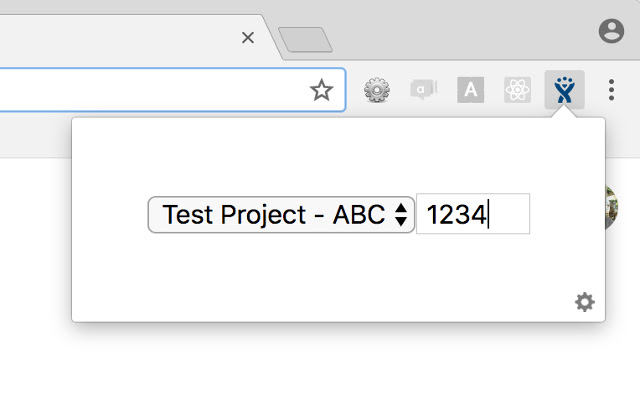Open a new tab with the tab button
The height and width of the screenshot is (400, 640).
[x=305, y=40]
